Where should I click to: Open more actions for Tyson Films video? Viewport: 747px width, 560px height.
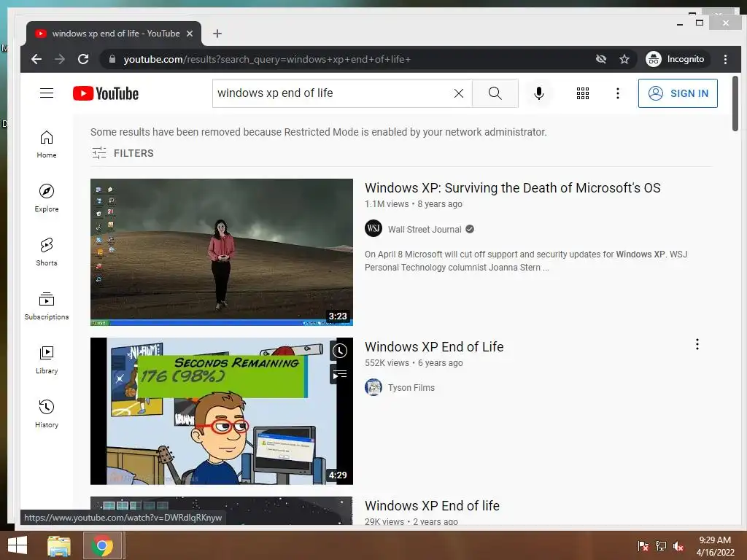coord(697,344)
